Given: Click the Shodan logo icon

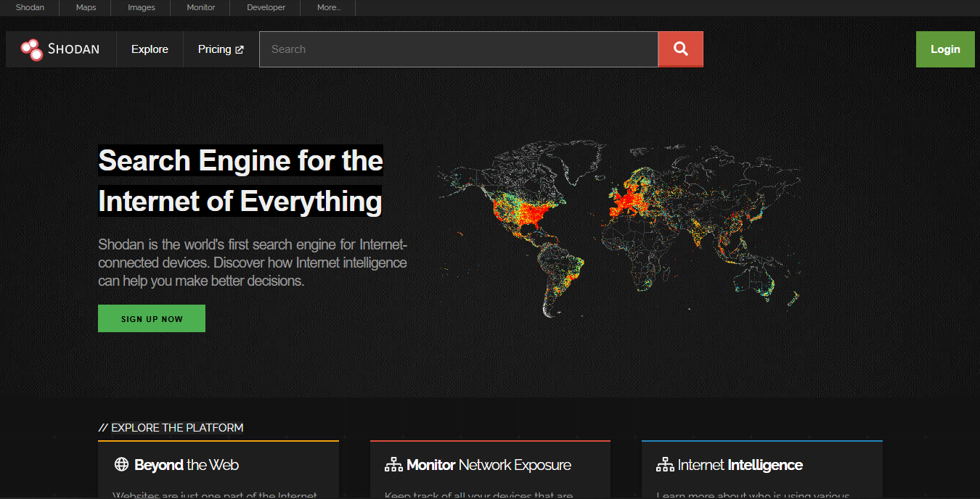Looking at the screenshot, I should coord(32,49).
